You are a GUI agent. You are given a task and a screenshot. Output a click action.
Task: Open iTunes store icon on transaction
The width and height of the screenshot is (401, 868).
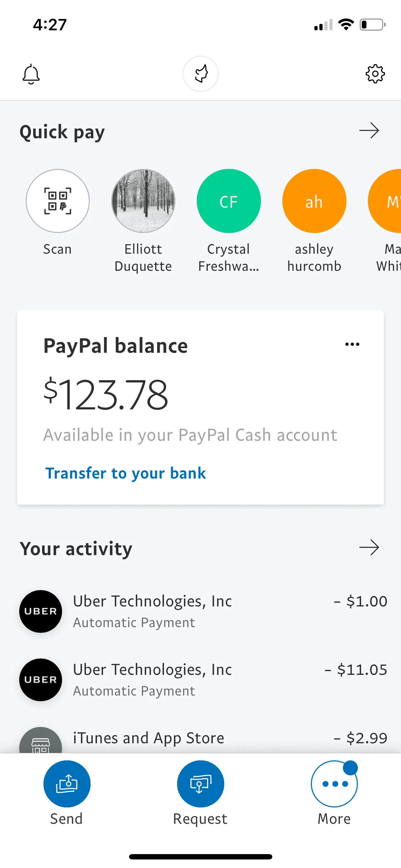[41, 740]
